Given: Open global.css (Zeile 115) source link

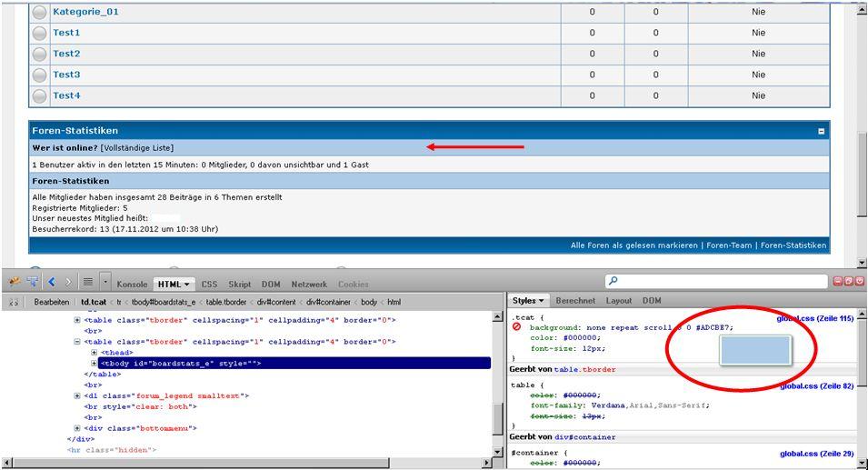Looking at the screenshot, I should click(x=815, y=318).
